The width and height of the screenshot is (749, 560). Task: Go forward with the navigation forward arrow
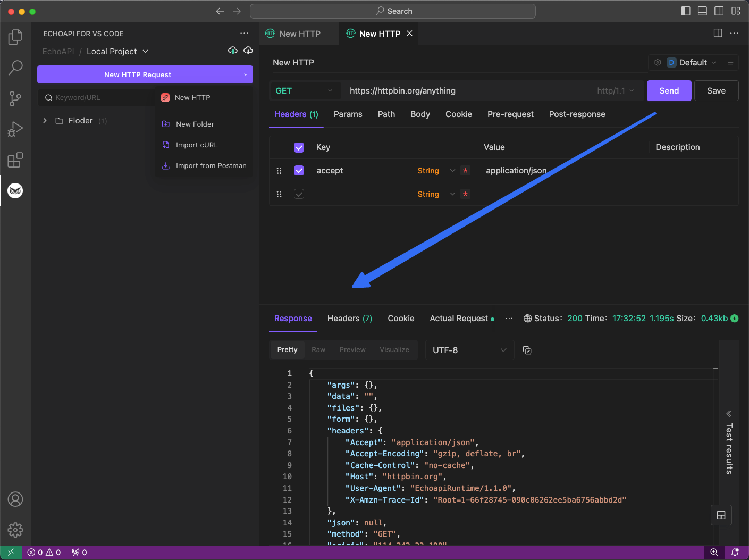tap(237, 11)
